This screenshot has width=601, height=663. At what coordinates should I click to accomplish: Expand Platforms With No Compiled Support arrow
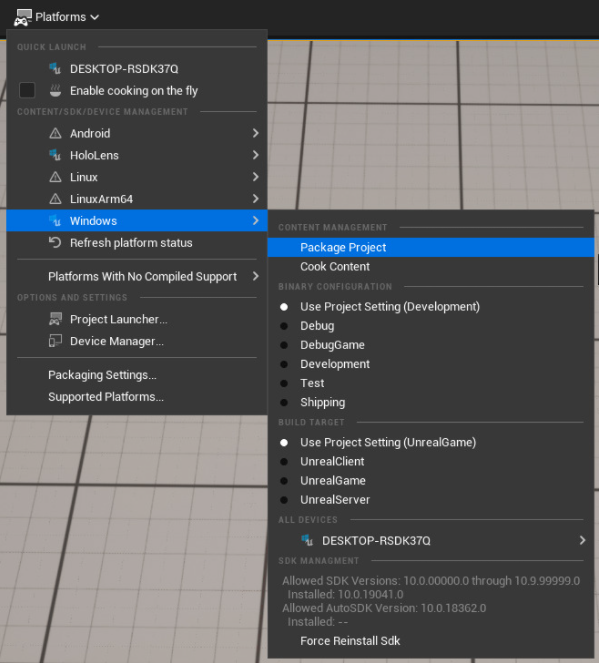[x=255, y=276]
